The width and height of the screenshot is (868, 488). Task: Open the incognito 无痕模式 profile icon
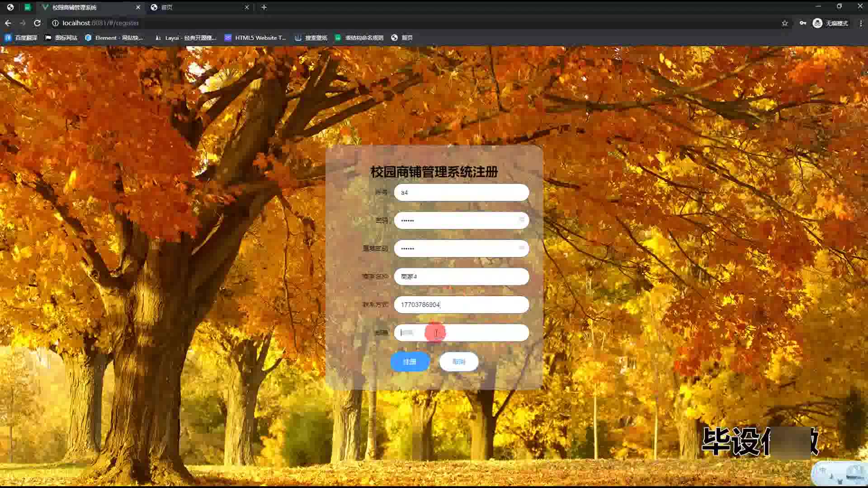[830, 23]
